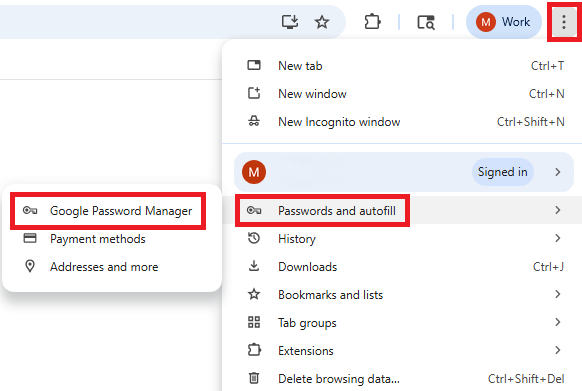
Task: Click the New tab icon in menu
Action: 254,65
